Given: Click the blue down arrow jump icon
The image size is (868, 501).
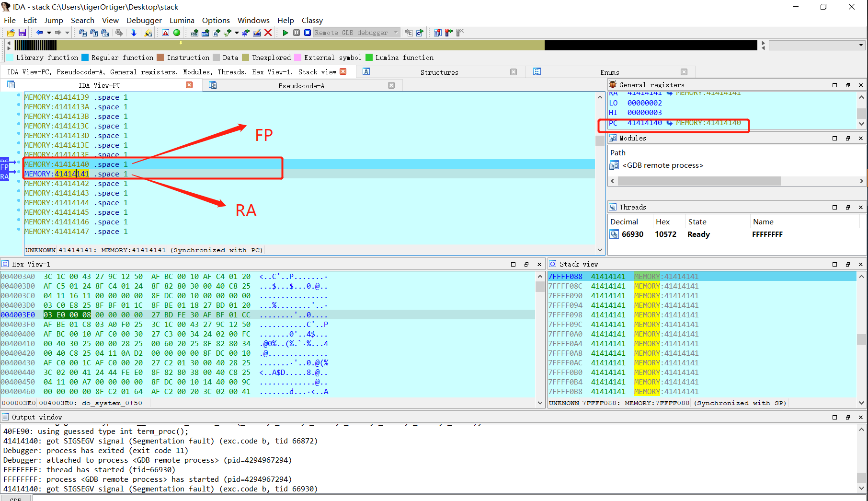Looking at the screenshot, I should [134, 33].
